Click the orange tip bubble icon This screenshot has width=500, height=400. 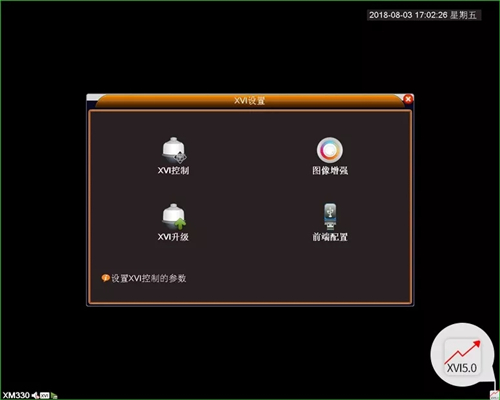coord(105,278)
